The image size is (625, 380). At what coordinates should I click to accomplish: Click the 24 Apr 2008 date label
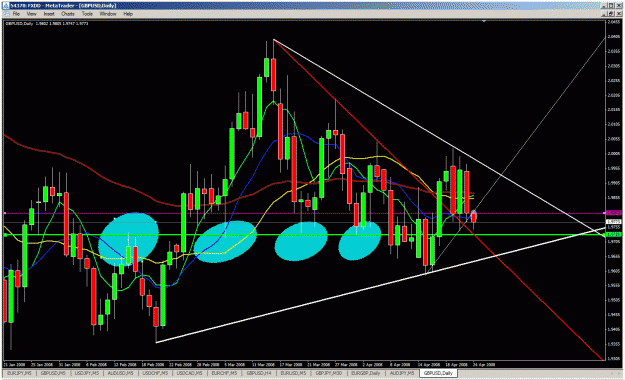pyautogui.click(x=484, y=364)
